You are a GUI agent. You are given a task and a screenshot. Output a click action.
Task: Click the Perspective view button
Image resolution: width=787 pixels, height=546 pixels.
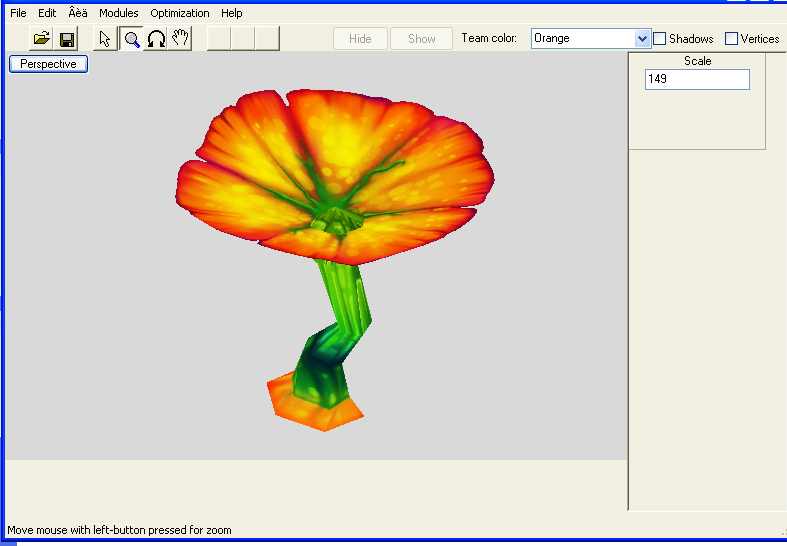click(x=48, y=64)
